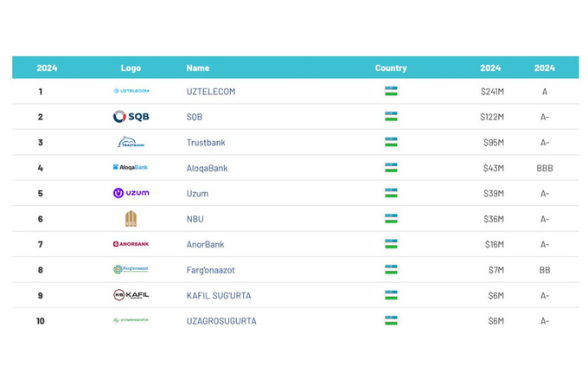Click the SQB logo icon
The image size is (588, 392).
tap(131, 117)
